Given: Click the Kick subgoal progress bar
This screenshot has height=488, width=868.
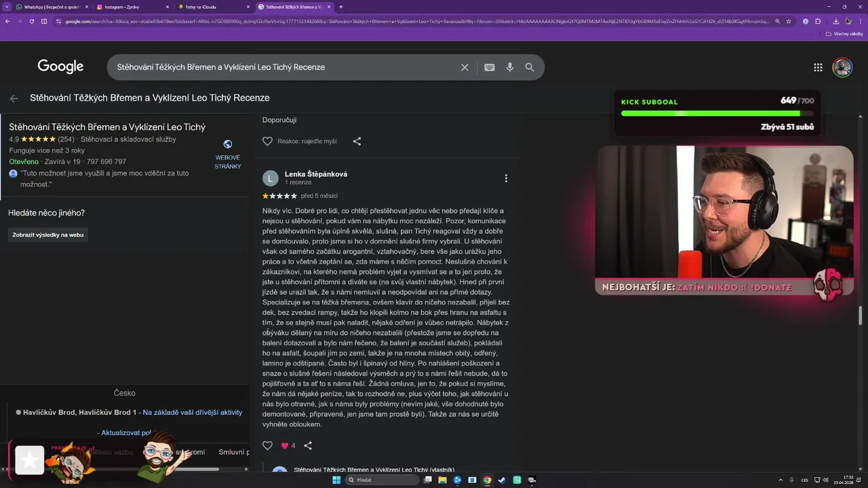Looking at the screenshot, I should pos(716,113).
